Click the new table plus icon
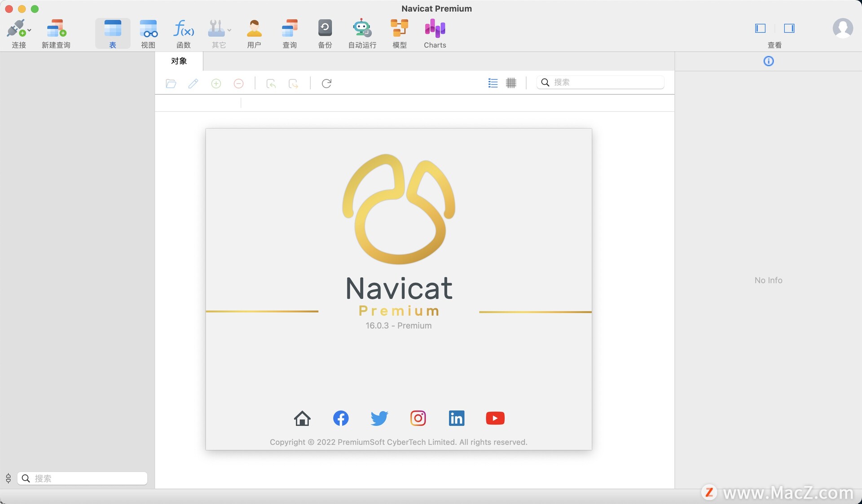Image resolution: width=862 pixels, height=504 pixels. point(216,83)
